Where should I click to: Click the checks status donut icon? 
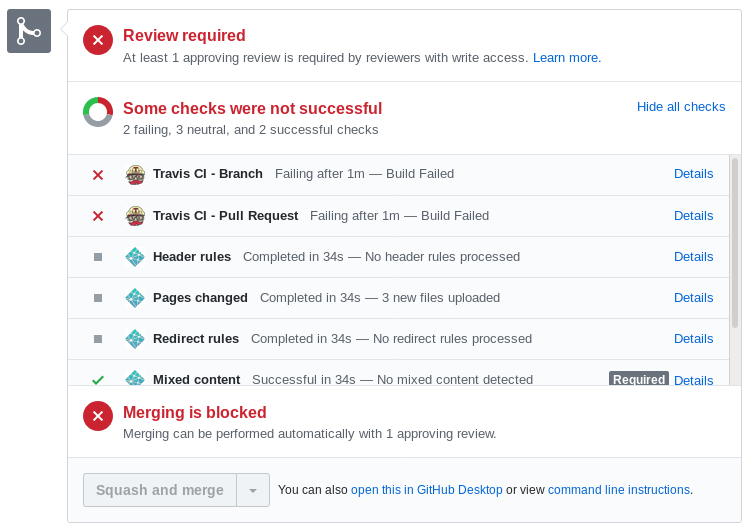98,112
